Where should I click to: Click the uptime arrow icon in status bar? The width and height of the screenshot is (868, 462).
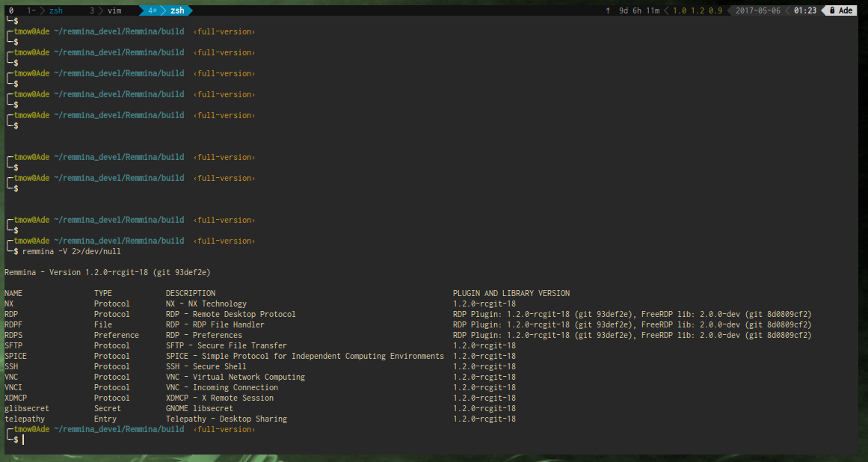pos(608,10)
